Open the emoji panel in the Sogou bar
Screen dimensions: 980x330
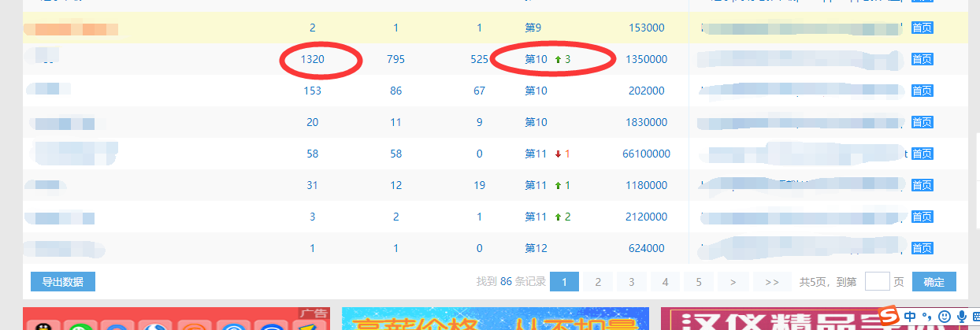943,317
